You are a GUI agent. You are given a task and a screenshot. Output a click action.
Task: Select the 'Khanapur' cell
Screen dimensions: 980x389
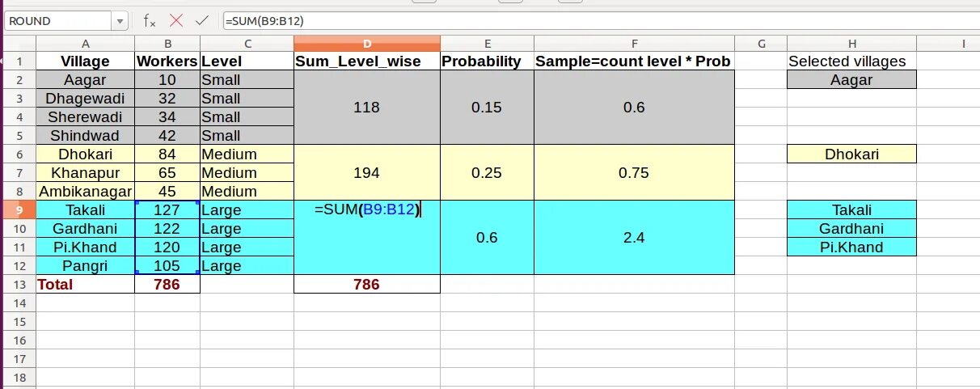86,173
